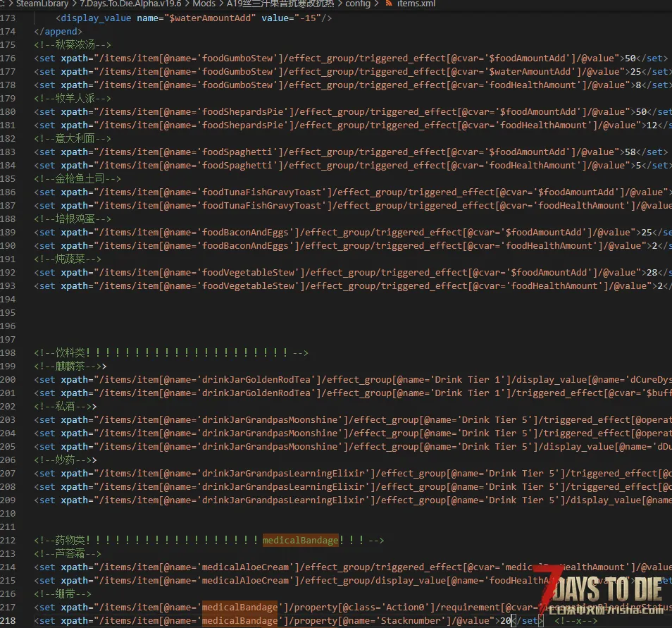Open the Mods breadcrumb folder

(204, 4)
